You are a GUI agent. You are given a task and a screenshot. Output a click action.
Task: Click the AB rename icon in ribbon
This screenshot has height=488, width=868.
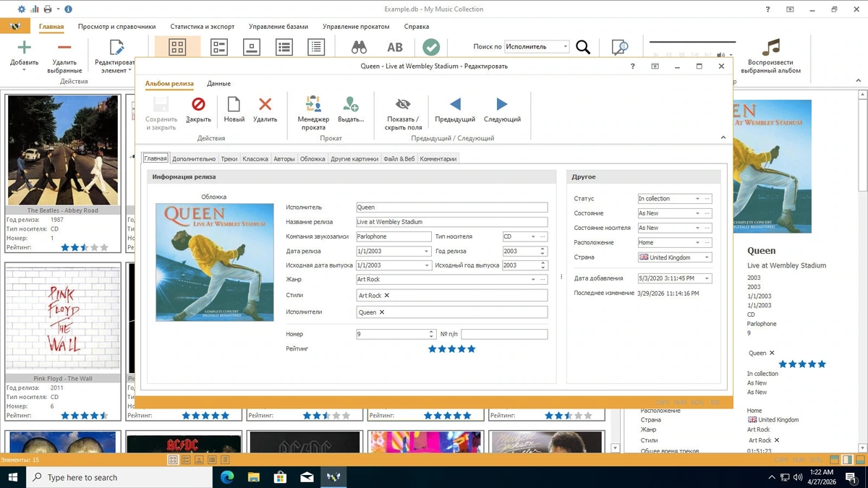click(395, 47)
